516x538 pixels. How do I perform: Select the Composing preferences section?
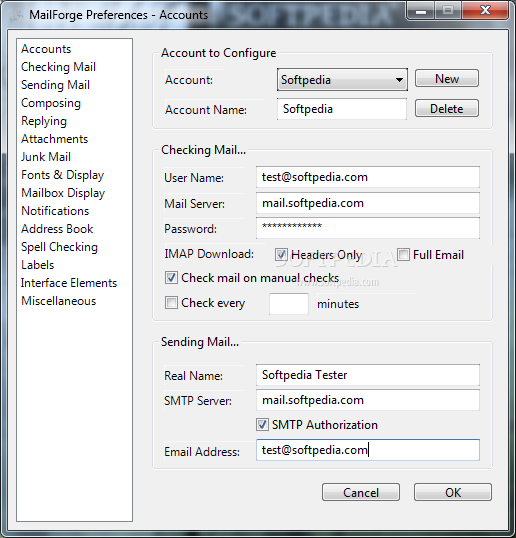coord(51,103)
